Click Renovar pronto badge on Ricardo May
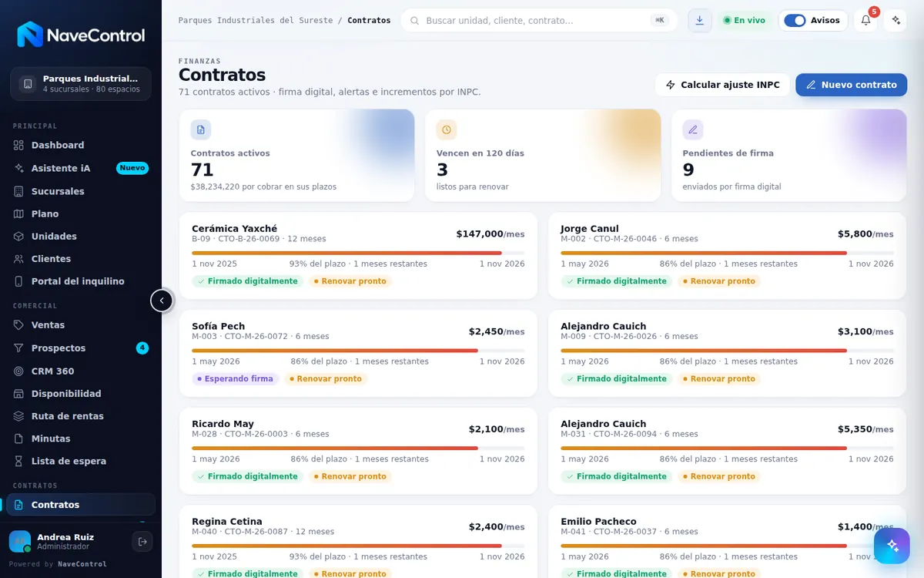924x578 pixels. pyautogui.click(x=350, y=476)
